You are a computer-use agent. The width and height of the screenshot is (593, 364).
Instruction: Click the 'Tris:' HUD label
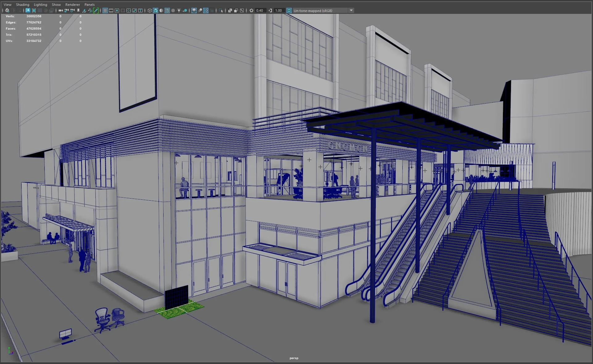pos(10,35)
